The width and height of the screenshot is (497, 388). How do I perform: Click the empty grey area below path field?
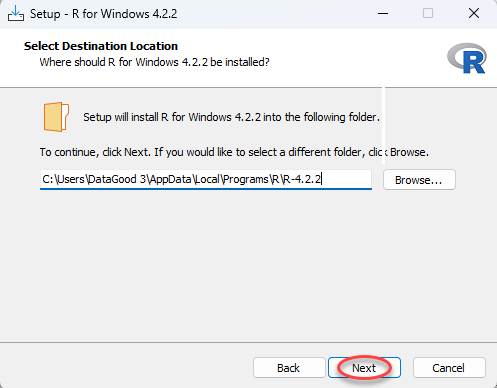pyautogui.click(x=248, y=267)
